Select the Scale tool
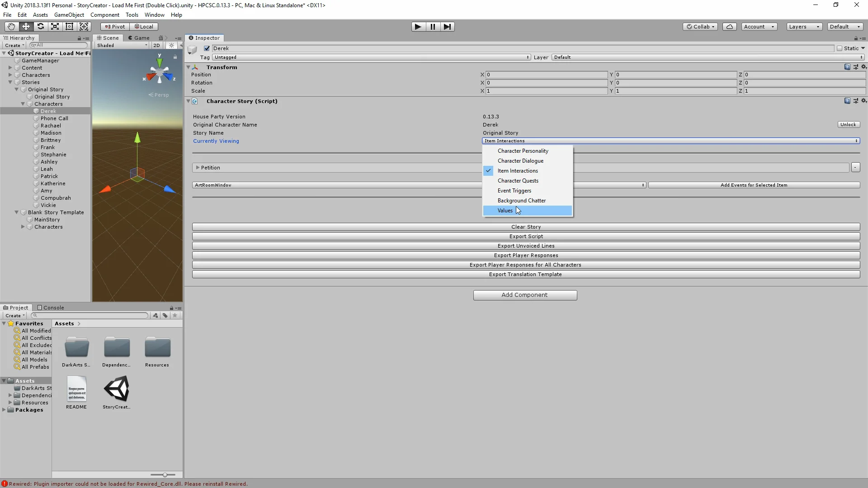This screenshot has width=868, height=488. pos(55,26)
